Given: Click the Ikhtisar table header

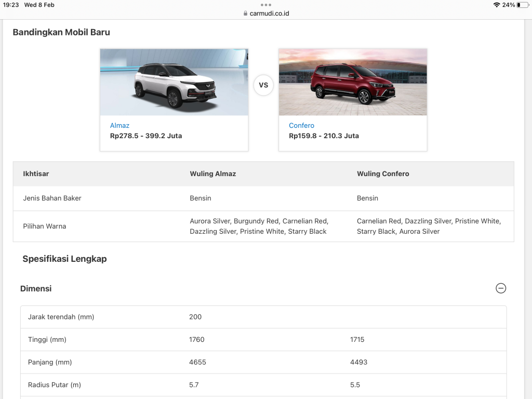Looking at the screenshot, I should pyautogui.click(x=36, y=174).
